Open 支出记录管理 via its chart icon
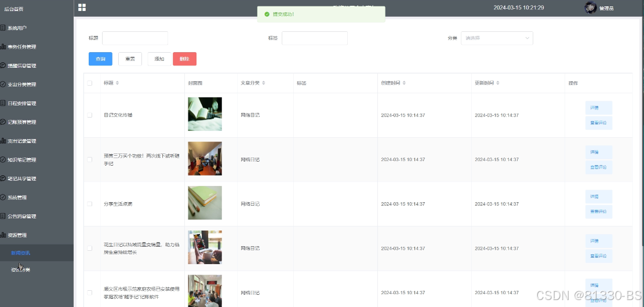This screenshot has height=307, width=644. click(x=3, y=141)
